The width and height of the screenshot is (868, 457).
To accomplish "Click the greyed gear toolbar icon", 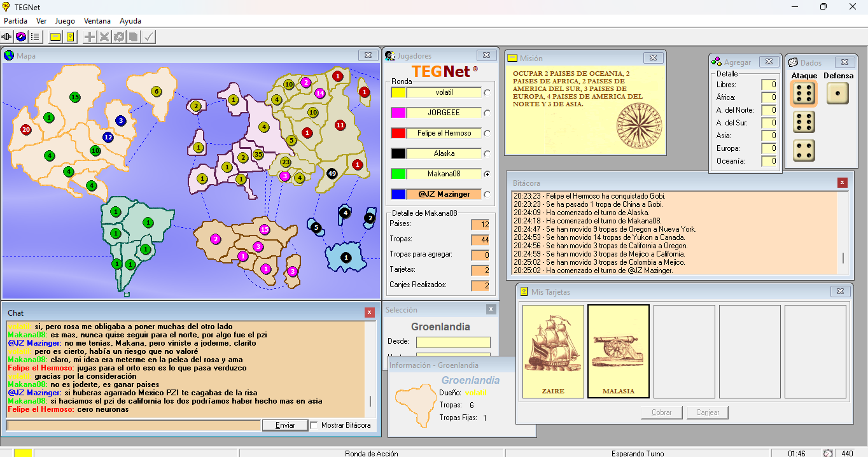I will [119, 37].
